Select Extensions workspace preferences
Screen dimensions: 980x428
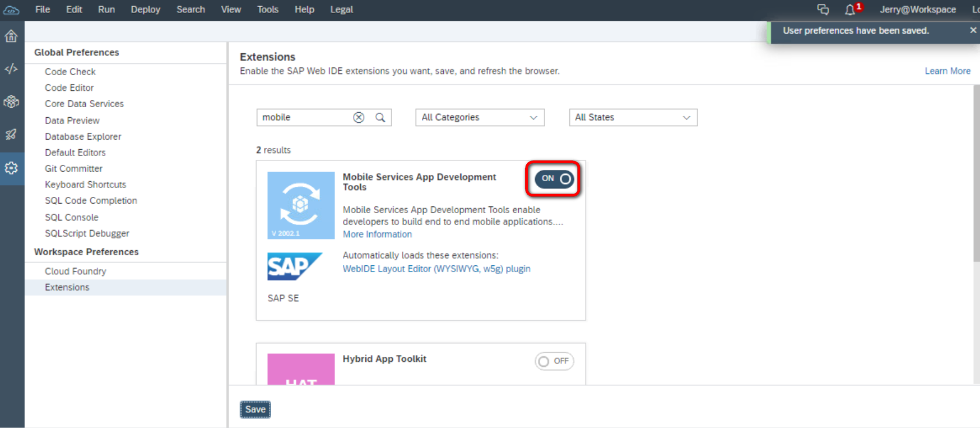126,287
